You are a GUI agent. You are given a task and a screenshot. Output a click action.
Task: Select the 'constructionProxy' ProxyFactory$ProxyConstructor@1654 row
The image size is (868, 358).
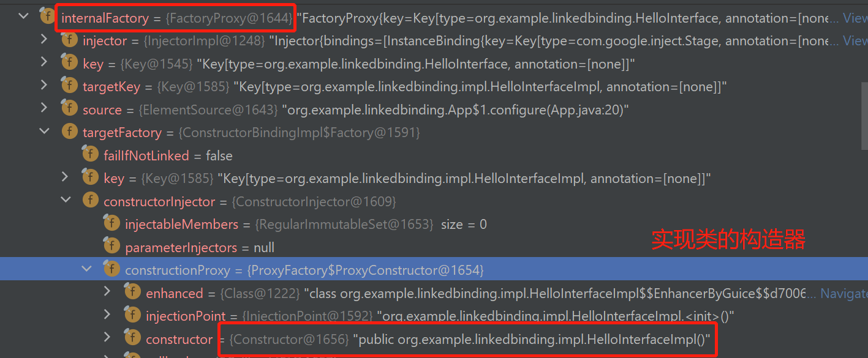coord(304,270)
